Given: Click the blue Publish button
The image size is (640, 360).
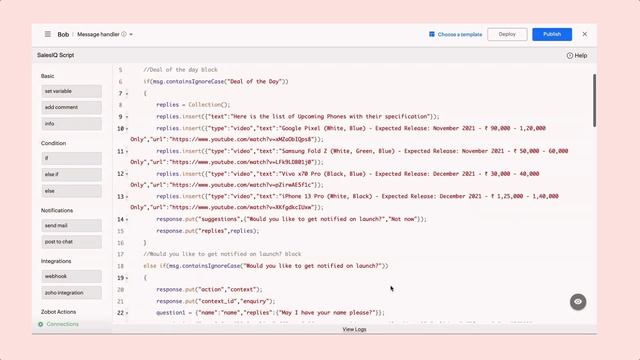Looking at the screenshot, I should (x=552, y=34).
